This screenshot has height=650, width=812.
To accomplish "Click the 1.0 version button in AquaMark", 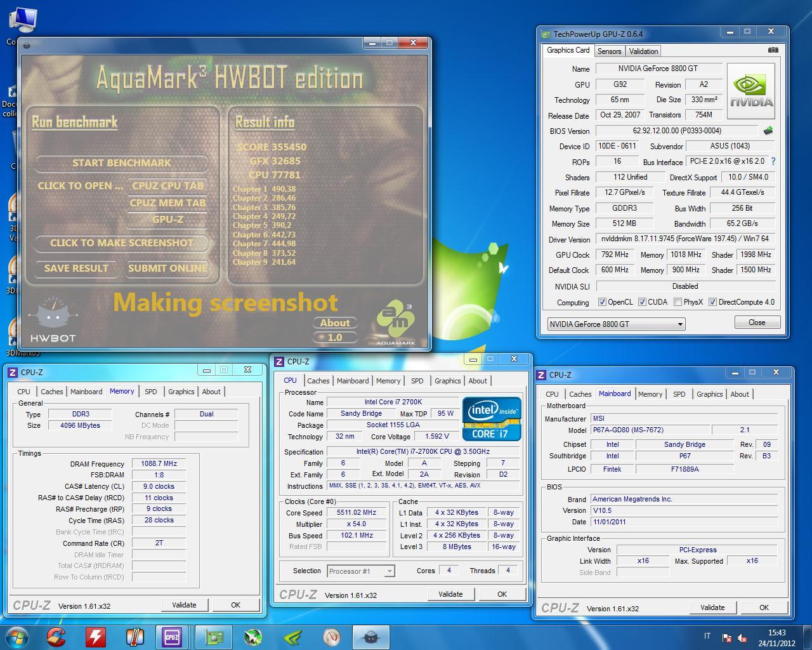I will click(335, 338).
